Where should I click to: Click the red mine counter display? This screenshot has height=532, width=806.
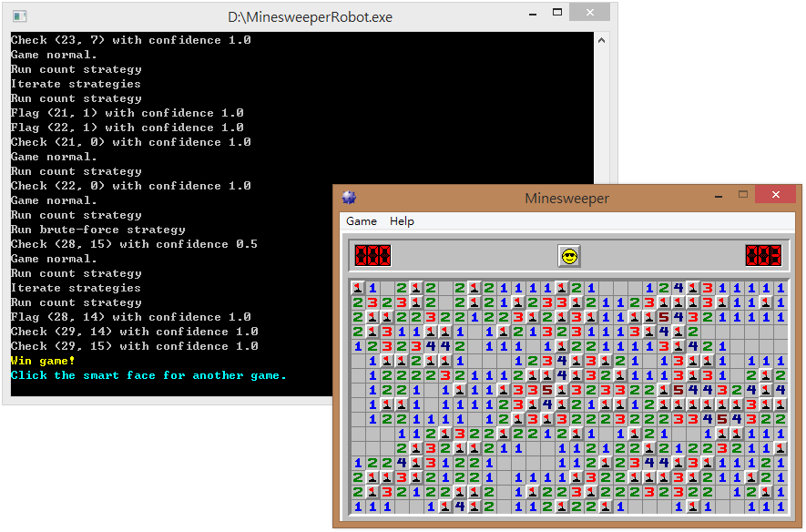tap(372, 255)
